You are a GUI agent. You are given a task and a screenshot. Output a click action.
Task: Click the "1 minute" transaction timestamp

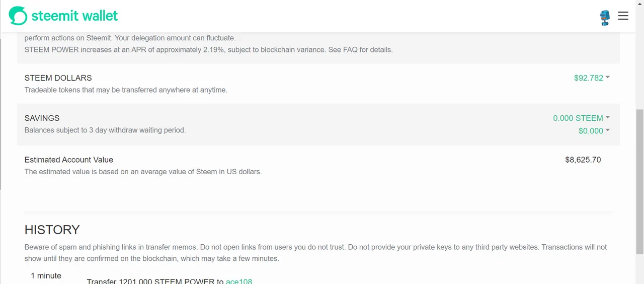[46, 276]
